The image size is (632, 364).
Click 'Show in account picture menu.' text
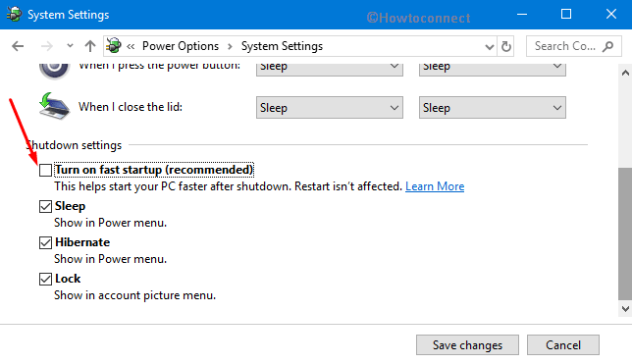tap(135, 295)
